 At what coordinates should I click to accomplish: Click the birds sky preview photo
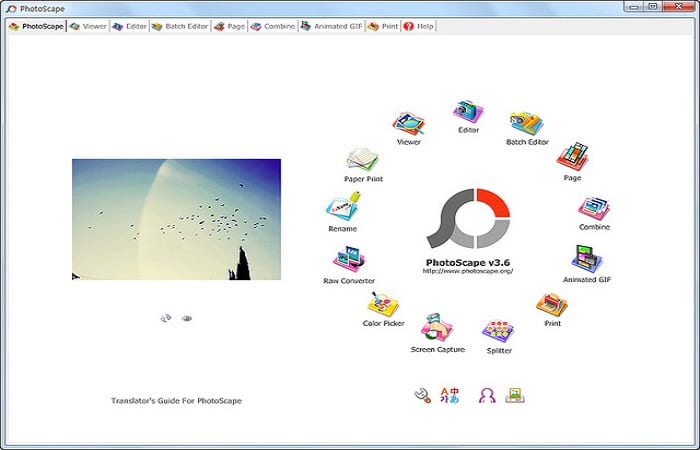point(176,219)
